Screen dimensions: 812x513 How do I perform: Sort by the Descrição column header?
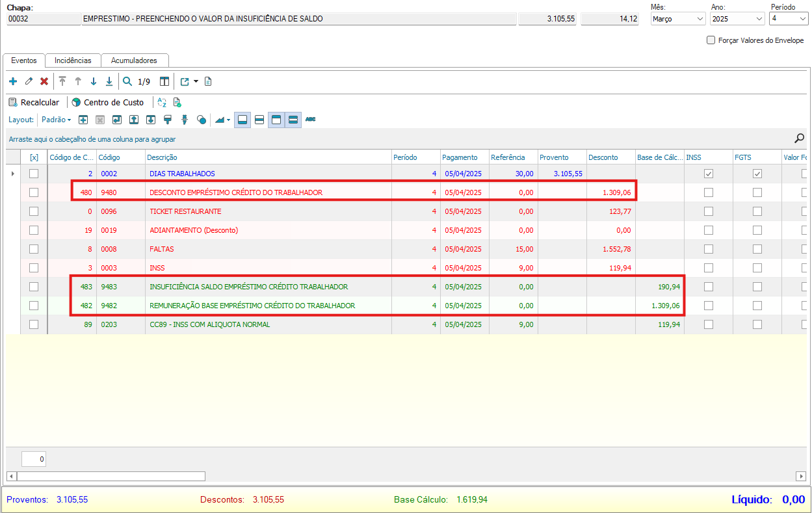coord(268,157)
